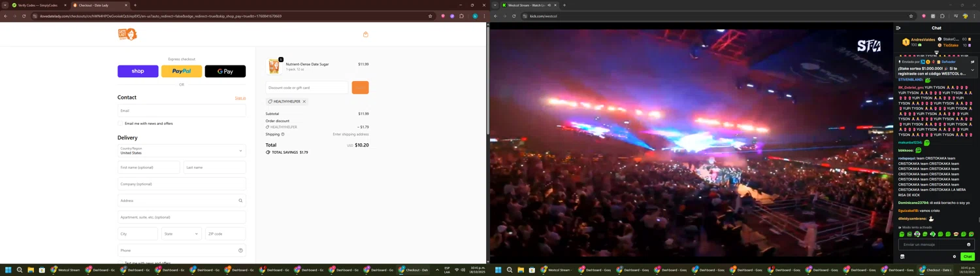Select AndresValdes in the chat leaderboard

click(924, 40)
